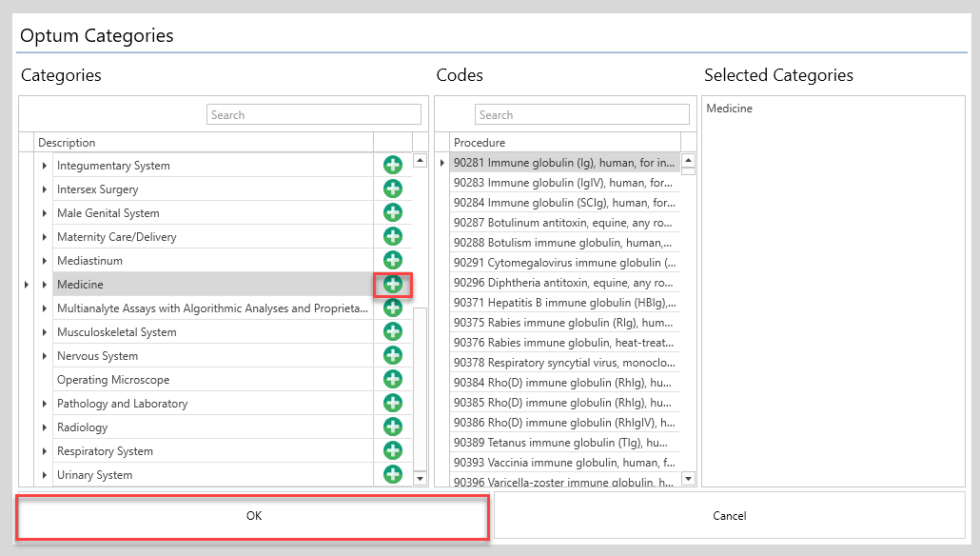The height and width of the screenshot is (556, 980).
Task: Select code 90375 Rabies immune globulin
Action: point(564,323)
